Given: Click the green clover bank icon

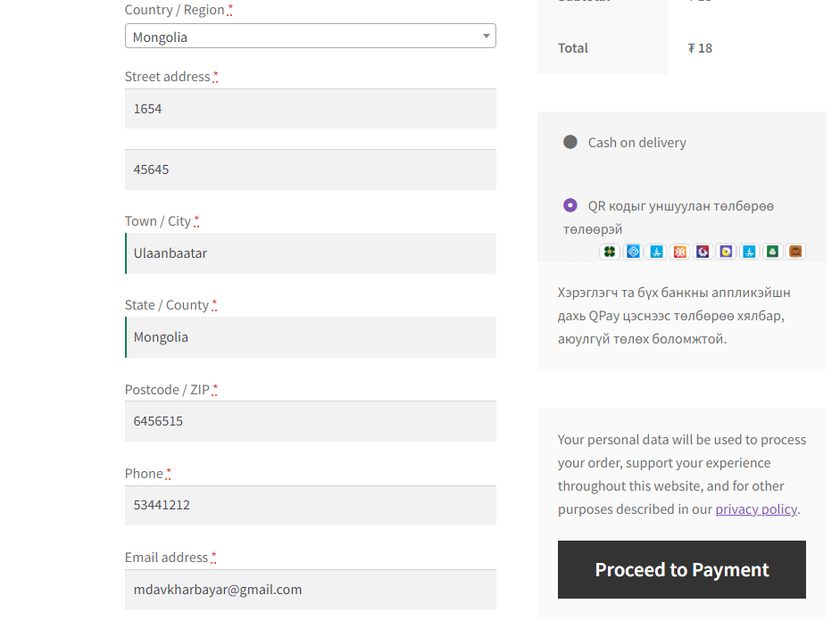Looking at the screenshot, I should [x=610, y=252].
